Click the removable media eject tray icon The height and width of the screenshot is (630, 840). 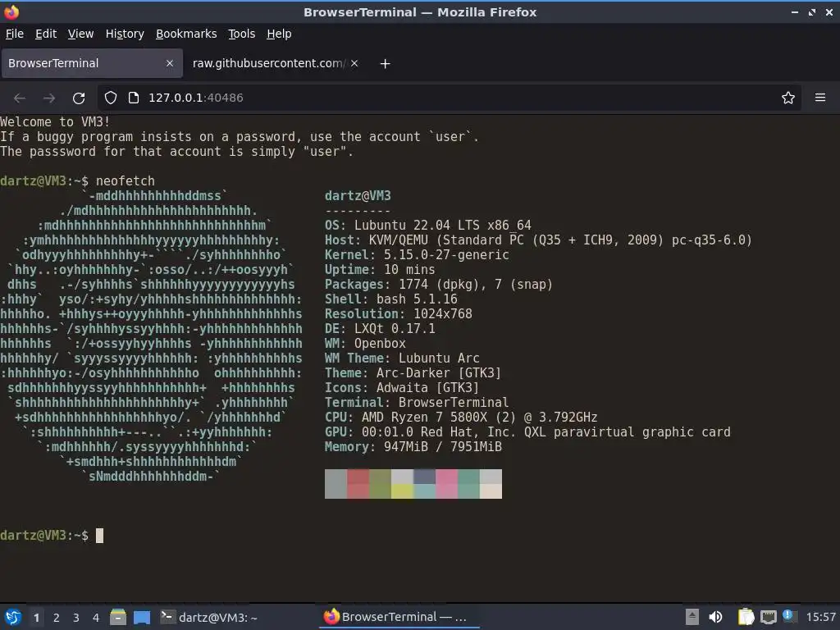692,617
